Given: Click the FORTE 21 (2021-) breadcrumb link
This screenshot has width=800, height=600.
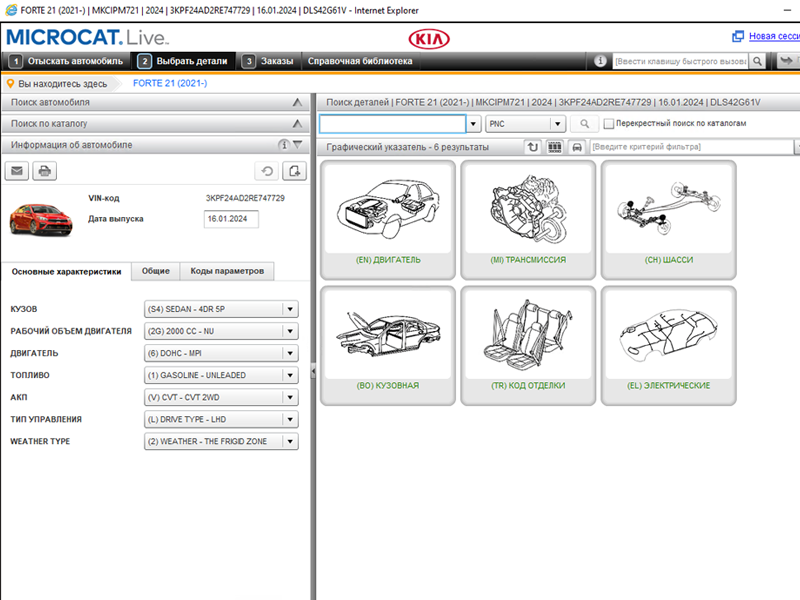Looking at the screenshot, I should pyautogui.click(x=170, y=83).
